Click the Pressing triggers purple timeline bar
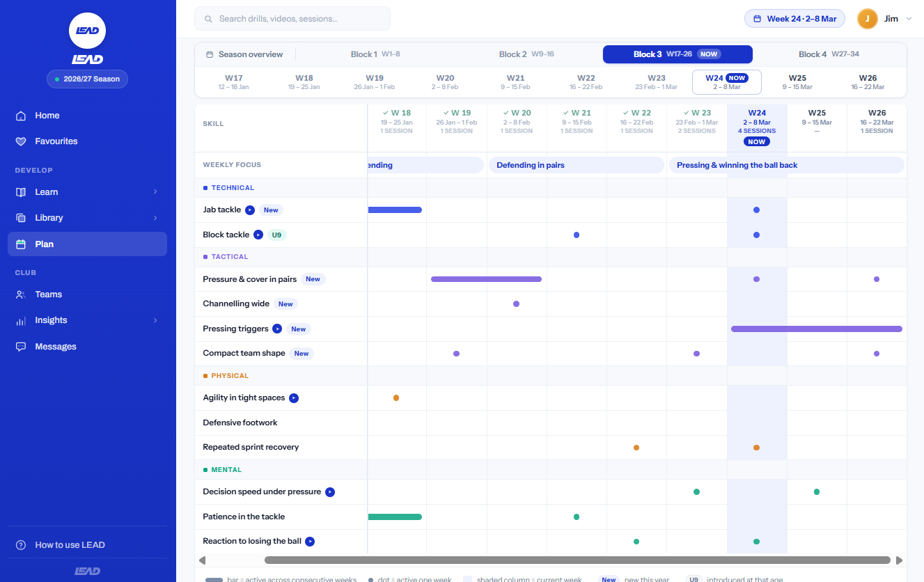 [817, 329]
